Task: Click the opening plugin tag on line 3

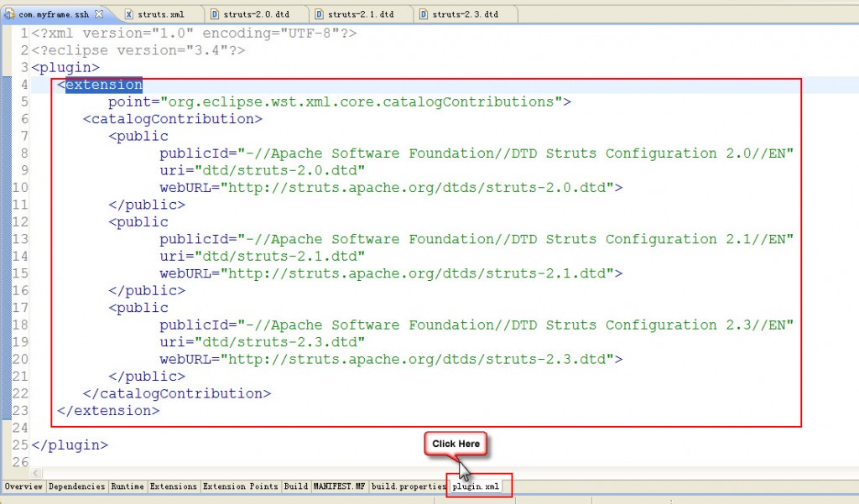Action: [x=65, y=67]
